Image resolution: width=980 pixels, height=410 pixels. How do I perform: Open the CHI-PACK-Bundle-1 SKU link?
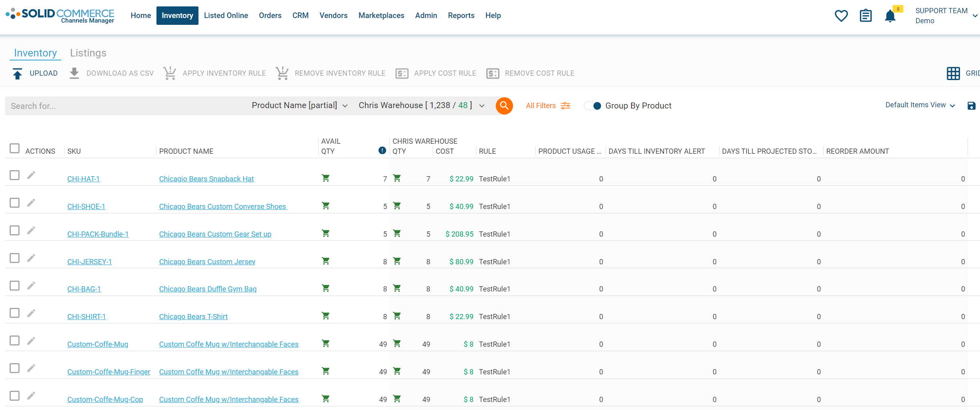[x=98, y=234]
